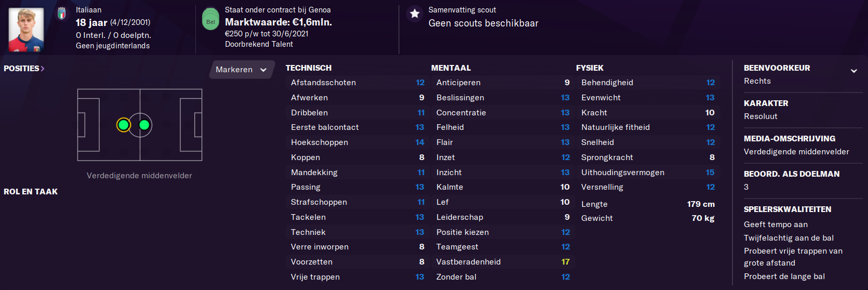Select the central midfielder position dot
868x290 pixels.
coord(144,125)
